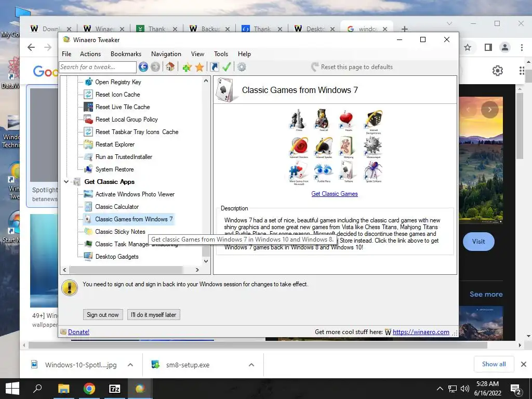Click the add bookmark star with plus icon
Screen dimensions: 532x399
tap(187, 67)
